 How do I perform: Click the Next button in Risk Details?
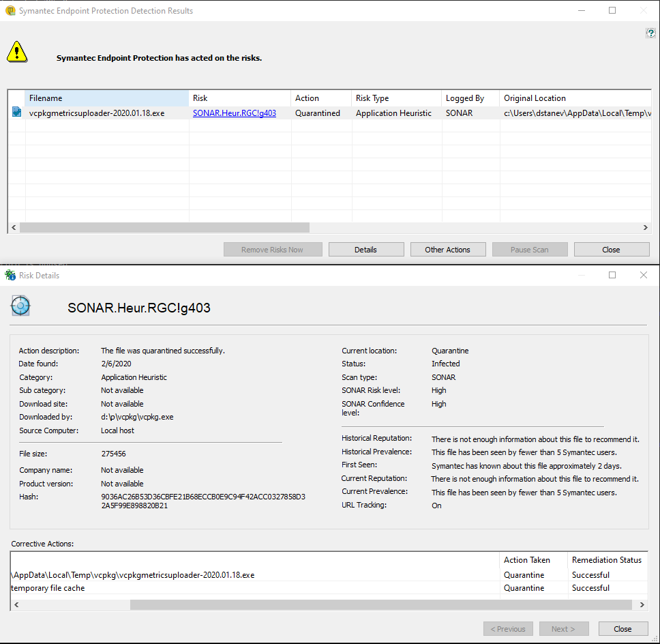click(x=564, y=629)
